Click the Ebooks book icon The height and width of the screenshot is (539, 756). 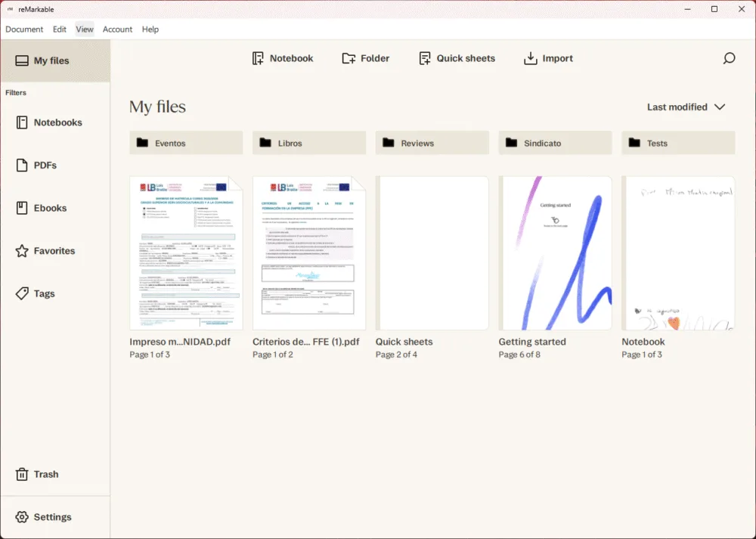tap(22, 209)
